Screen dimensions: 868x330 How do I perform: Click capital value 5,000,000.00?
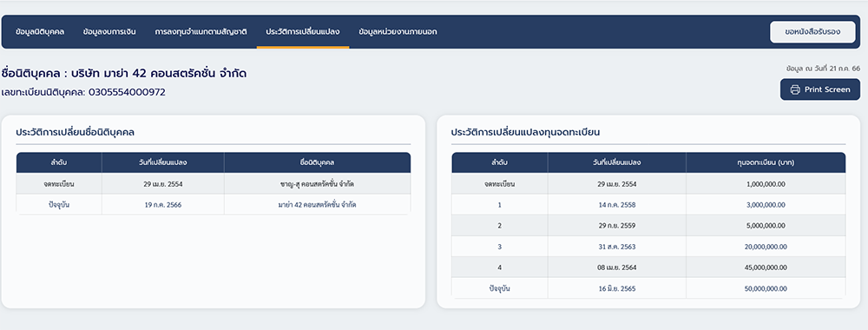(766, 226)
